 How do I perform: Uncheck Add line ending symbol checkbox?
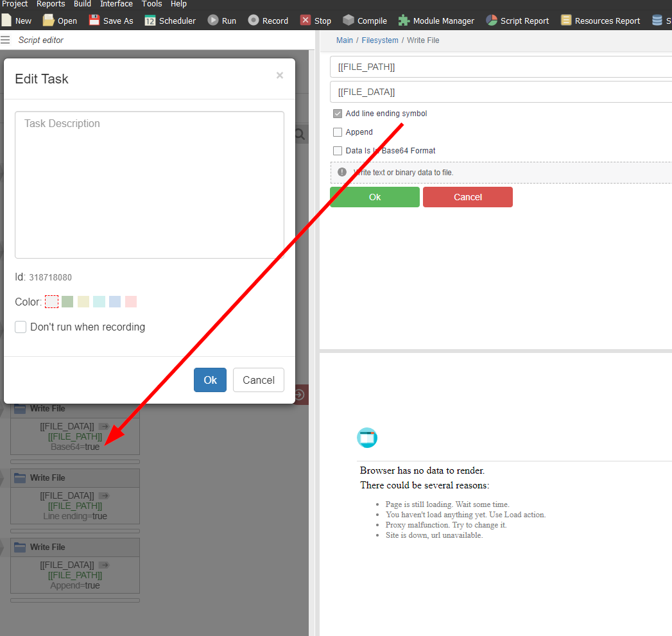coord(338,114)
